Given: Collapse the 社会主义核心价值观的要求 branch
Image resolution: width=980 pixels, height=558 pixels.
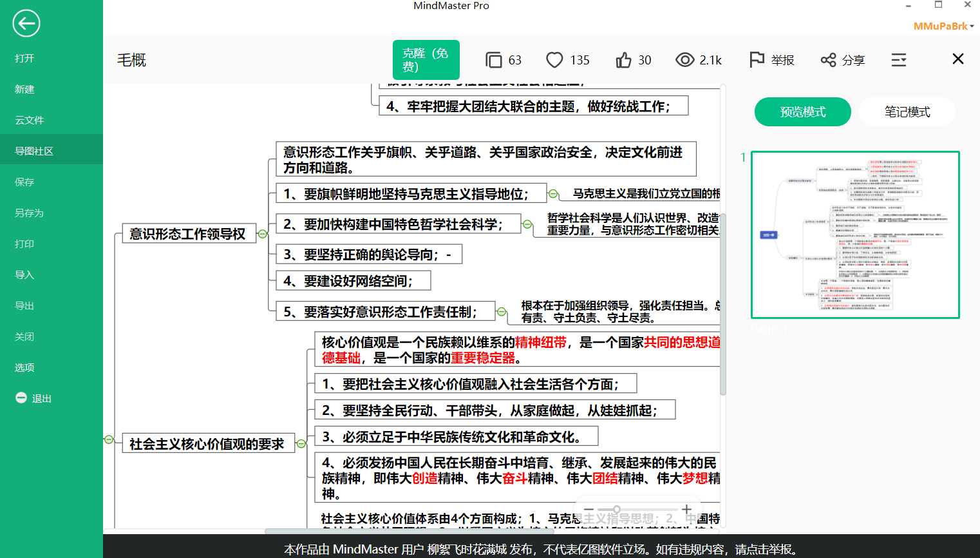Looking at the screenshot, I should [x=301, y=443].
